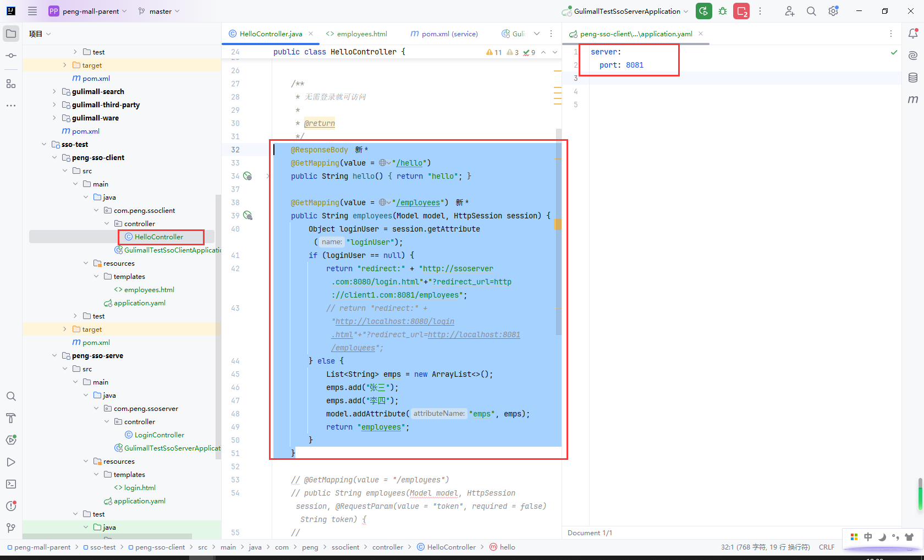Open the Services tool window

click(11, 440)
